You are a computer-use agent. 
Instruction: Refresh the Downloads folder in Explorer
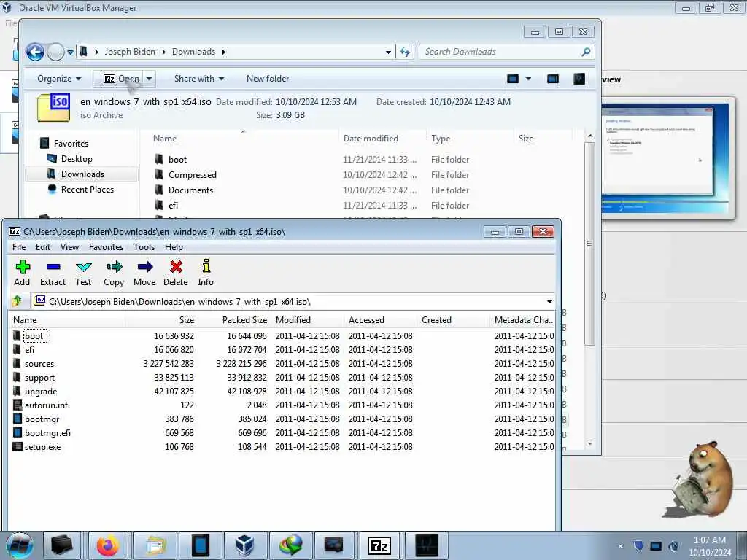pyautogui.click(x=405, y=52)
